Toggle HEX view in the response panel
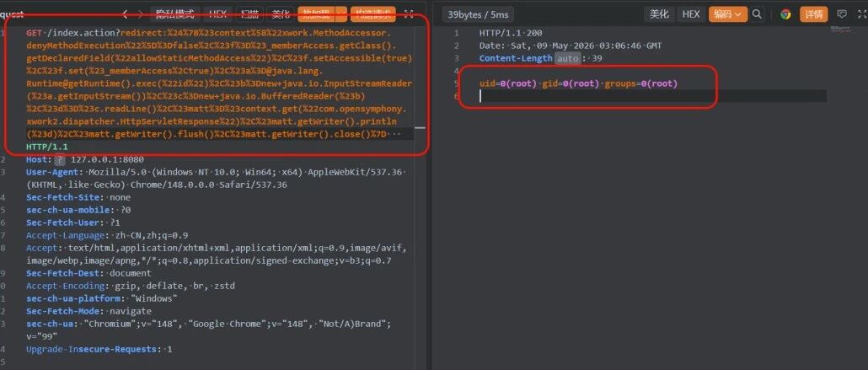Image resolution: width=868 pixels, height=370 pixels. pyautogui.click(x=691, y=14)
